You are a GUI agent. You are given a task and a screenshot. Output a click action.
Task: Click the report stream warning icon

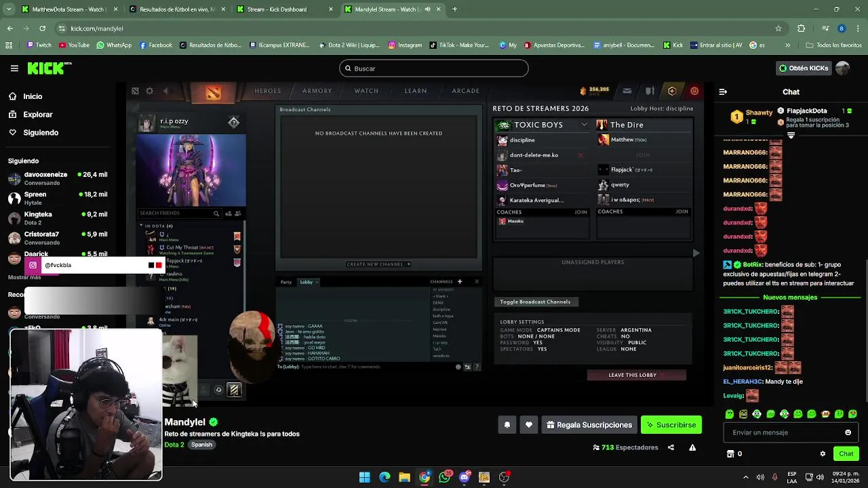692,447
